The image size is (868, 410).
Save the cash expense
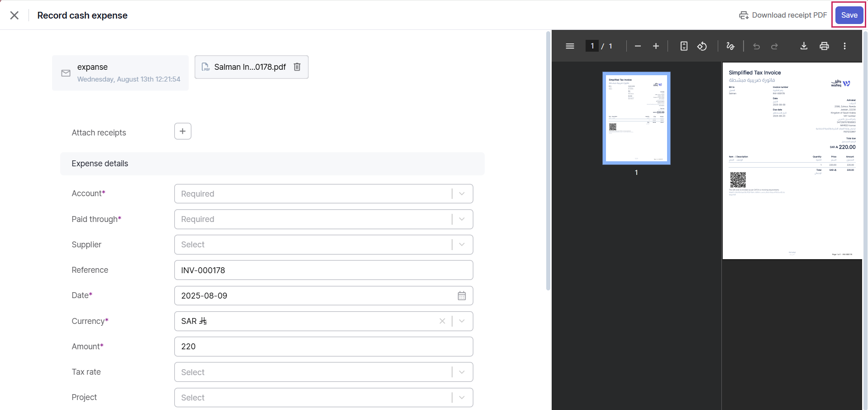coord(849,15)
